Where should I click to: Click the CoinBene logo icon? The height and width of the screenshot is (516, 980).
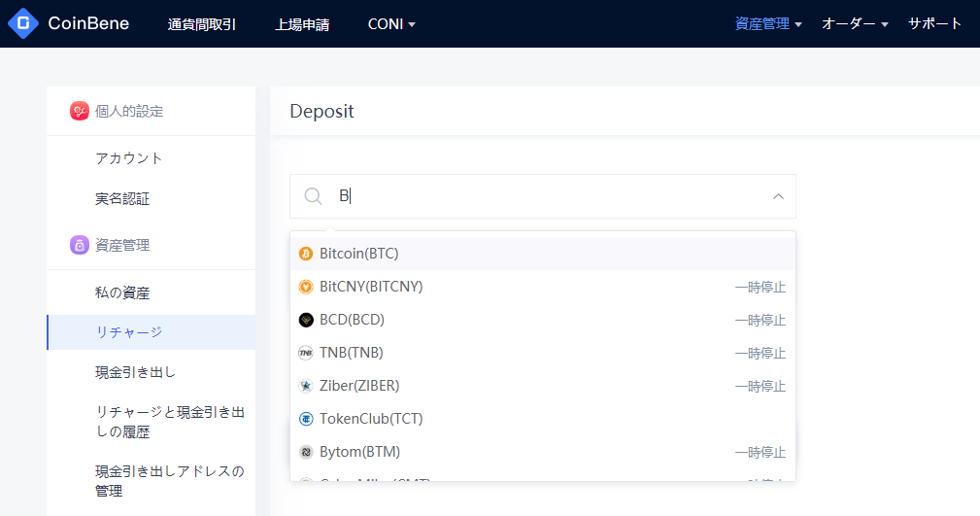(23, 23)
